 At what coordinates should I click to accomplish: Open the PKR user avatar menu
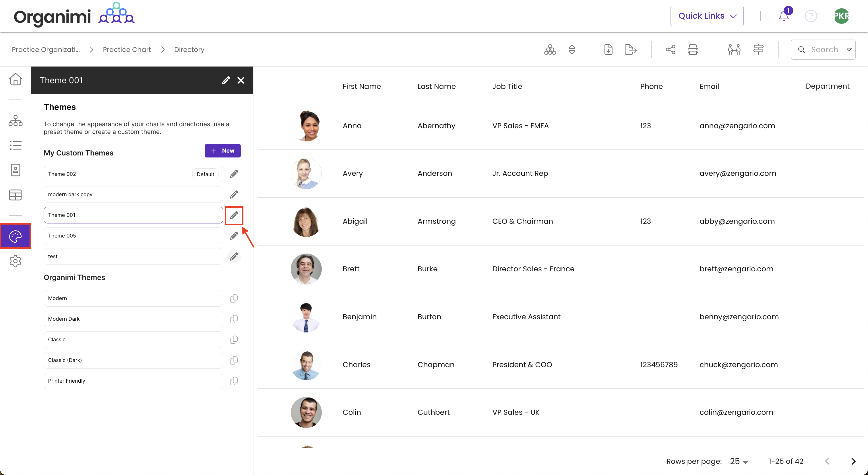841,16
